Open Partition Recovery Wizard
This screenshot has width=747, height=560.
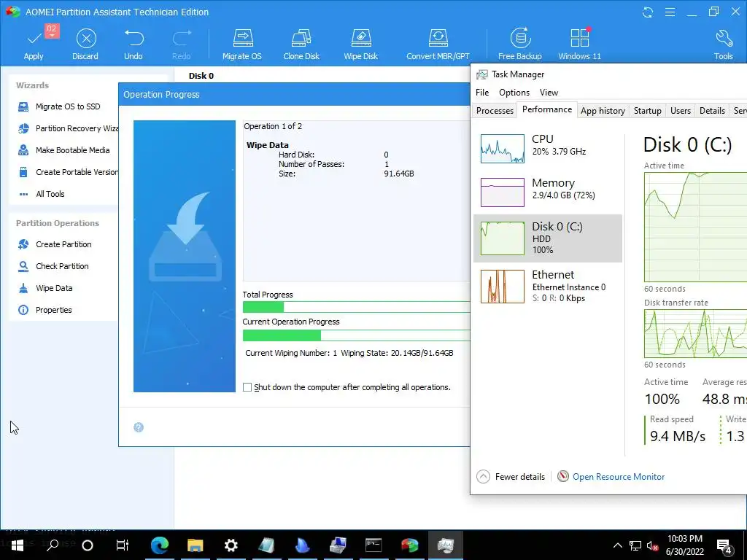[68, 128]
